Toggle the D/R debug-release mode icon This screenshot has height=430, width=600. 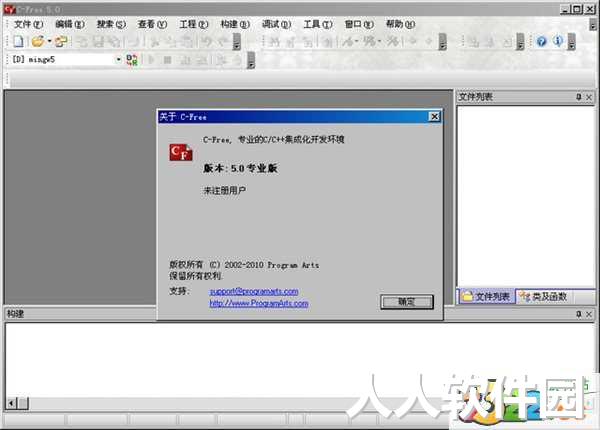(132, 60)
